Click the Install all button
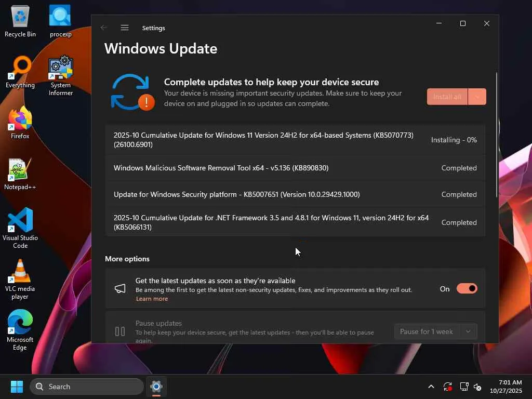532x399 pixels. click(x=447, y=97)
